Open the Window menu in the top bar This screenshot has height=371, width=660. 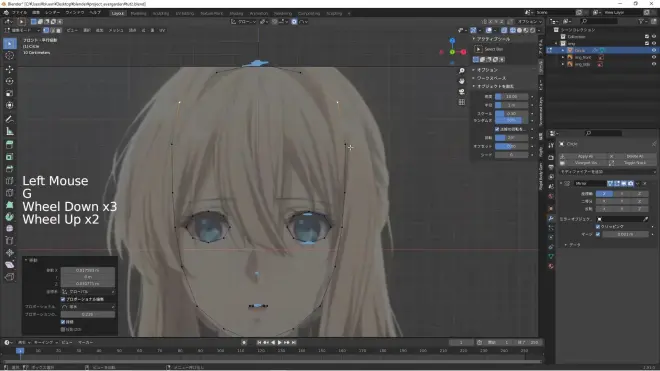[x=75, y=13]
